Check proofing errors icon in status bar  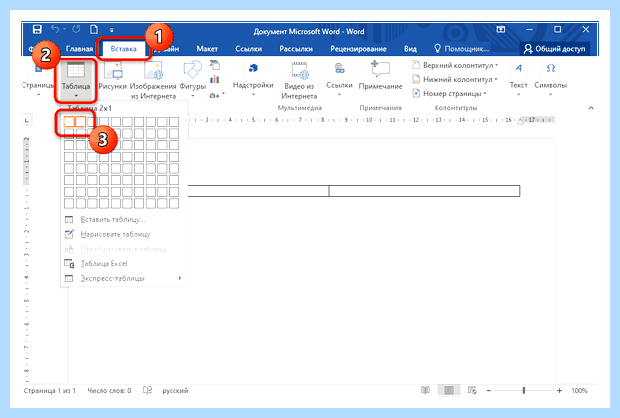coord(147,391)
